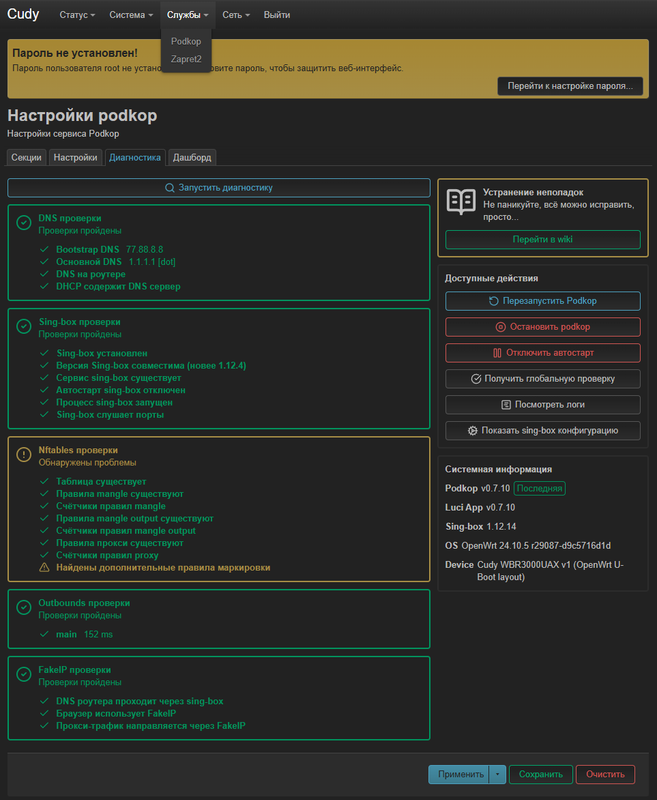The height and width of the screenshot is (800, 657).
Task: Click Остановить podkop button
Action: (543, 327)
